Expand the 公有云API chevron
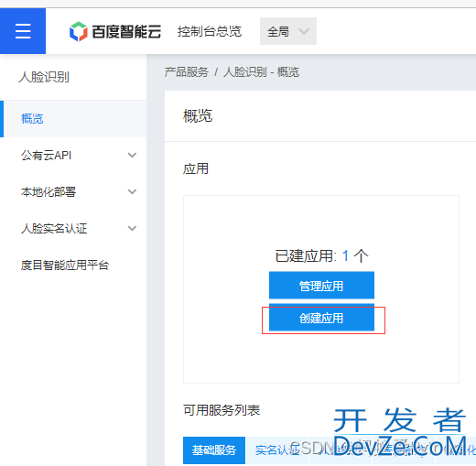Image resolution: width=476 pixels, height=466 pixels. pyautogui.click(x=132, y=155)
